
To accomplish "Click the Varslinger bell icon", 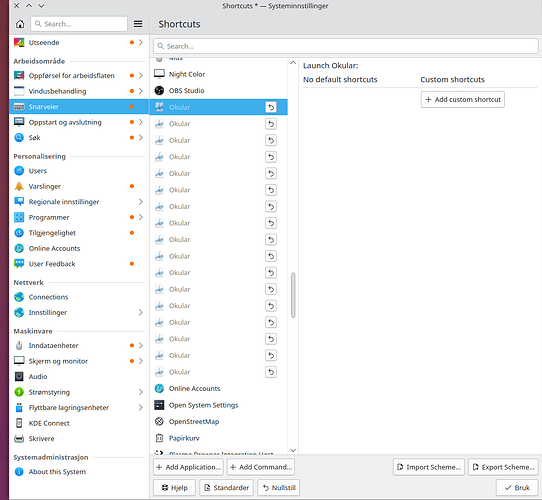I will point(19,186).
